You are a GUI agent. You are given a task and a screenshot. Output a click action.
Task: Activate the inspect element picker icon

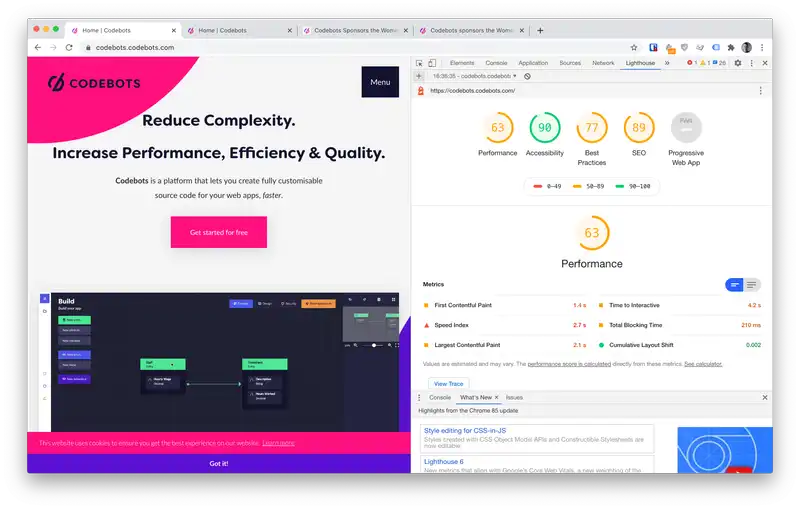[420, 63]
